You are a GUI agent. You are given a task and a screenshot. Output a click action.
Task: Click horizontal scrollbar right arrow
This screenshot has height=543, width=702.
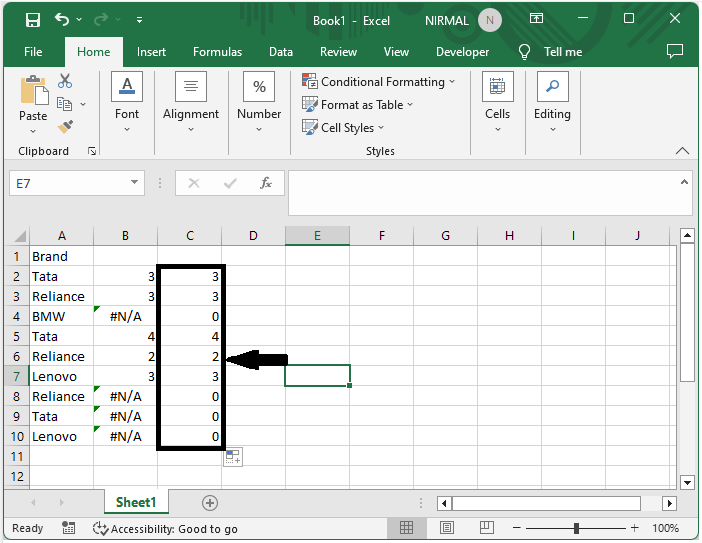point(669,503)
